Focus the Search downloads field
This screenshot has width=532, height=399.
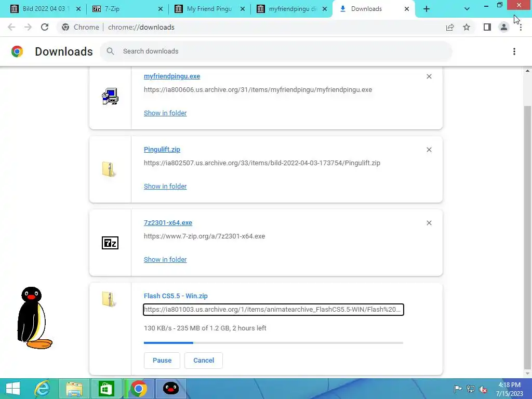click(276, 51)
